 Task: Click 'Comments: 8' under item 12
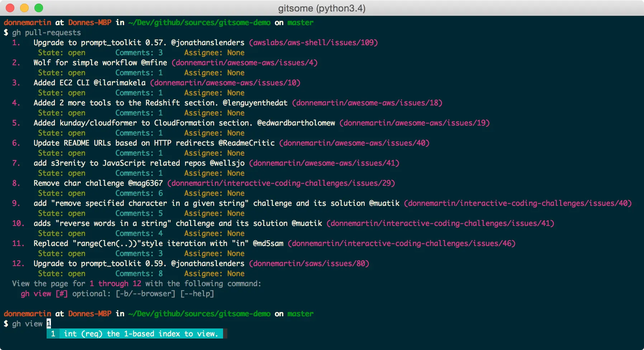click(139, 274)
